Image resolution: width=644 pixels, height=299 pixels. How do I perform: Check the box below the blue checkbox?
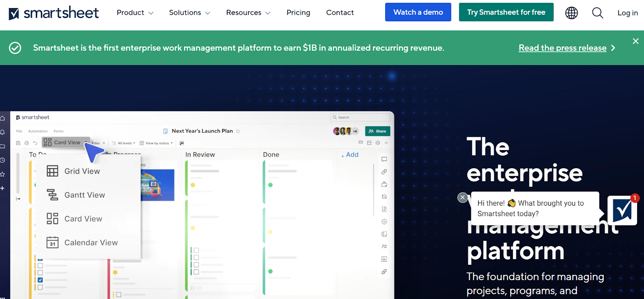[x=40, y=287]
